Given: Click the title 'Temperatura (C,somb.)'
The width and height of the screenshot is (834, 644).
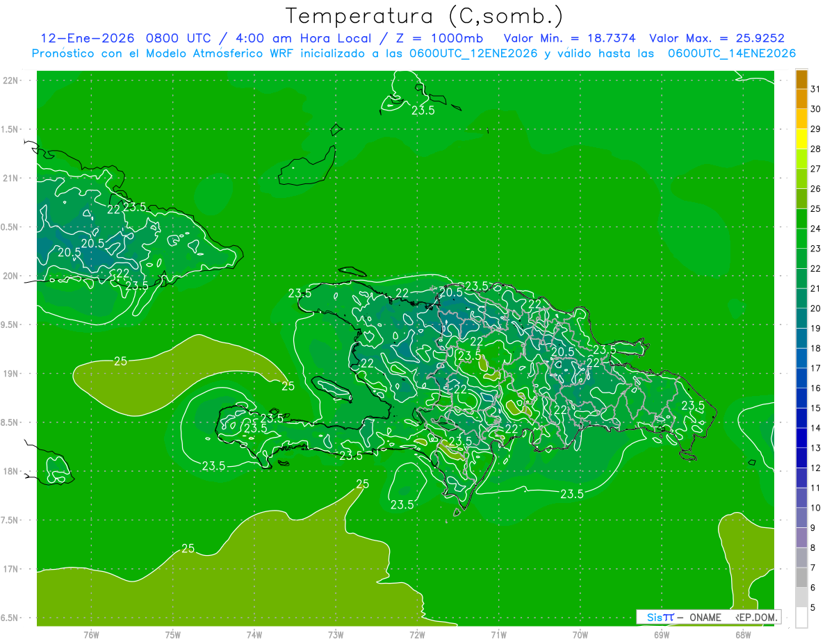Looking at the screenshot, I should point(424,16).
